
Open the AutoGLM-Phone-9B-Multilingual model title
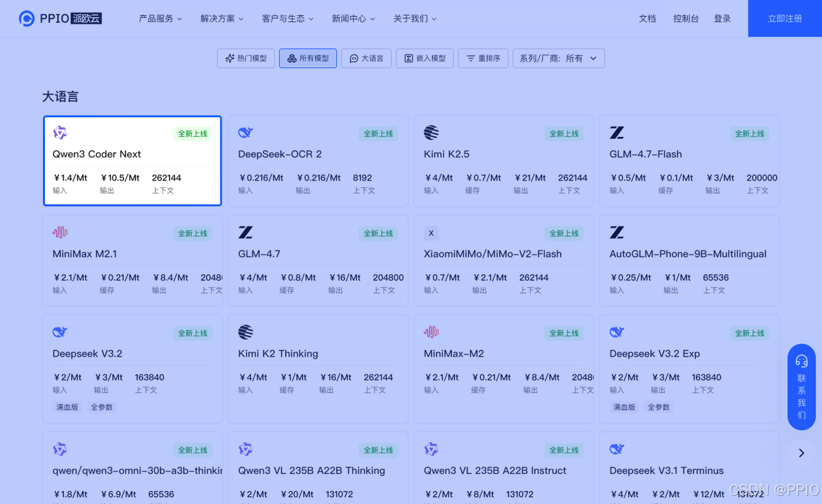(x=688, y=254)
